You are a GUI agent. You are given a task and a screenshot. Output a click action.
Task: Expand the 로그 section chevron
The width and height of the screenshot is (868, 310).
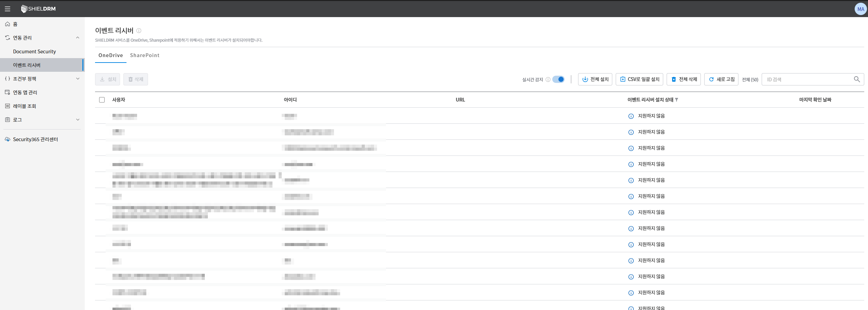(x=78, y=120)
